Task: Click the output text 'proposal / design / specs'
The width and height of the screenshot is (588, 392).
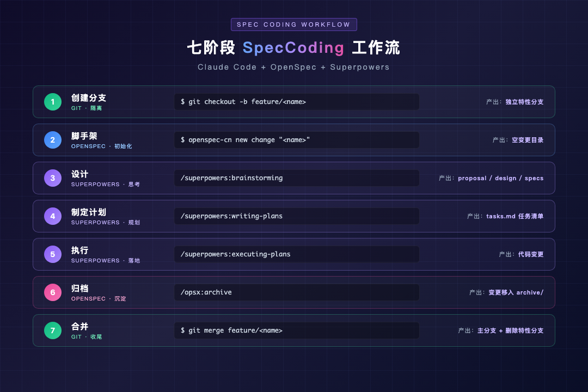Action: (x=501, y=178)
